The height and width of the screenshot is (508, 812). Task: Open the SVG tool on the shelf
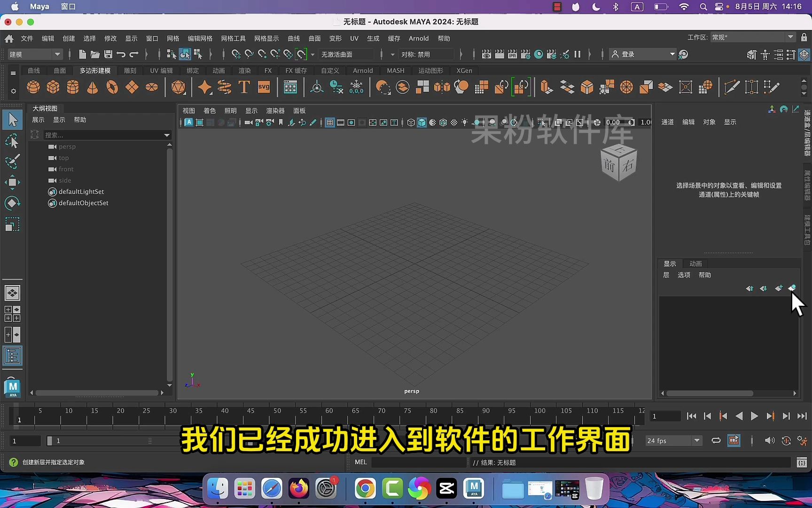(264, 87)
